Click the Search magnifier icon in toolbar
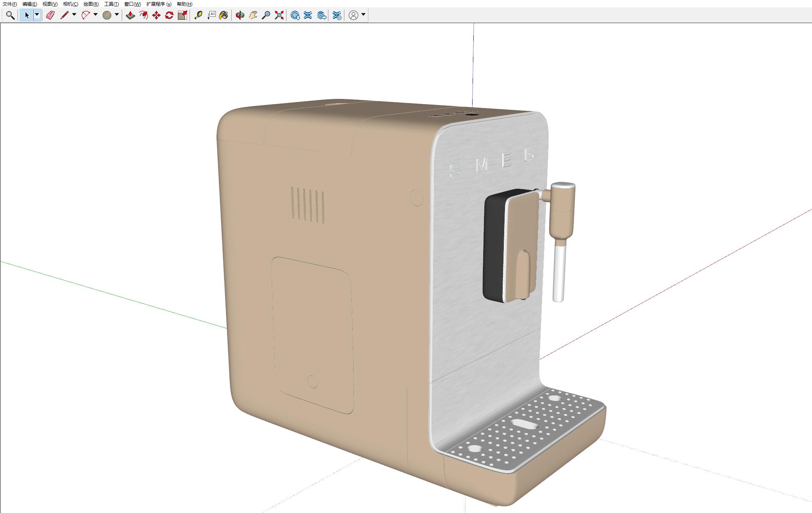The width and height of the screenshot is (812, 513). (x=10, y=15)
